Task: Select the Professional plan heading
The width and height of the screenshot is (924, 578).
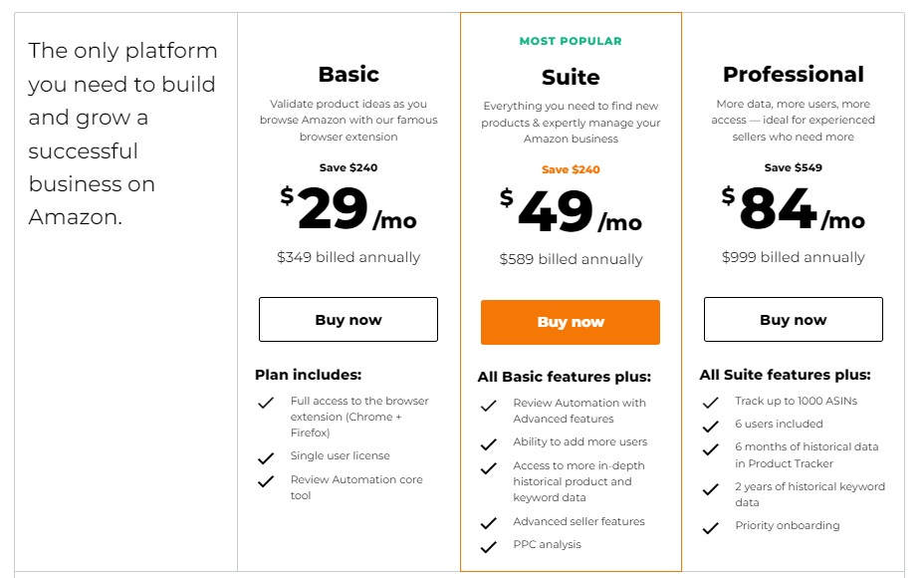Action: (x=793, y=75)
